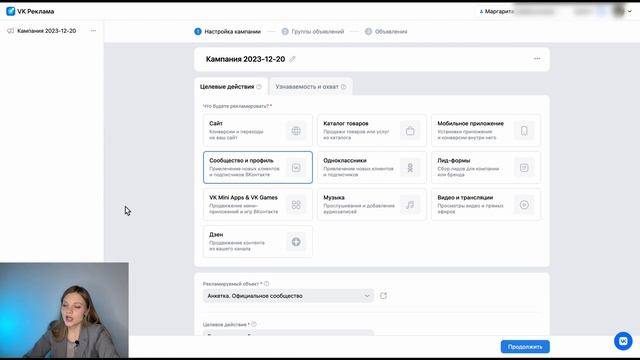
Task: Click the OK logo icon on Одноклассники
Action: coord(410,167)
